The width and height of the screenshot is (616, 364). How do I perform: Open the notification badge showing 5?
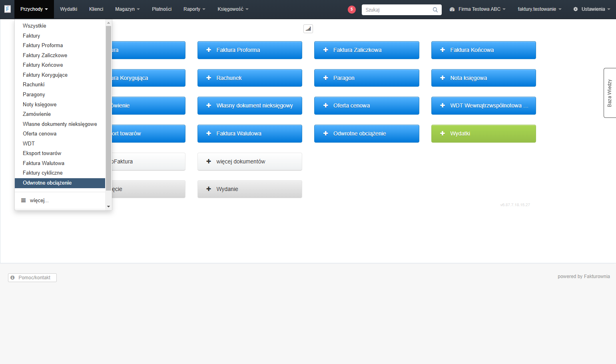pyautogui.click(x=352, y=10)
